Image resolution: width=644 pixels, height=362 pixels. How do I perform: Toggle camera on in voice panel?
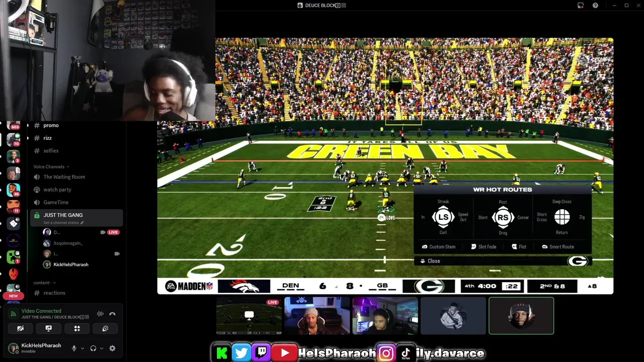(x=20, y=328)
